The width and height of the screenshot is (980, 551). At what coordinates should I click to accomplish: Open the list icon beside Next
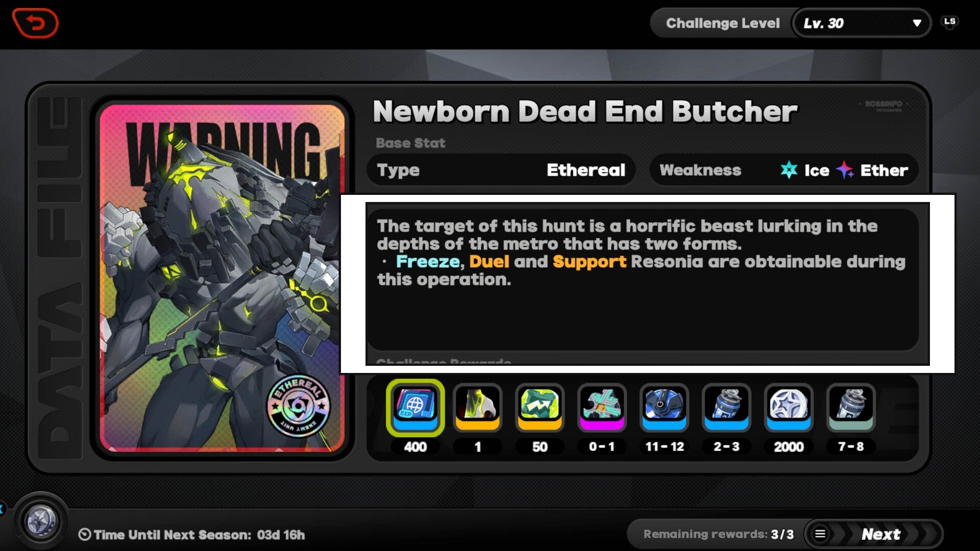[x=820, y=534]
